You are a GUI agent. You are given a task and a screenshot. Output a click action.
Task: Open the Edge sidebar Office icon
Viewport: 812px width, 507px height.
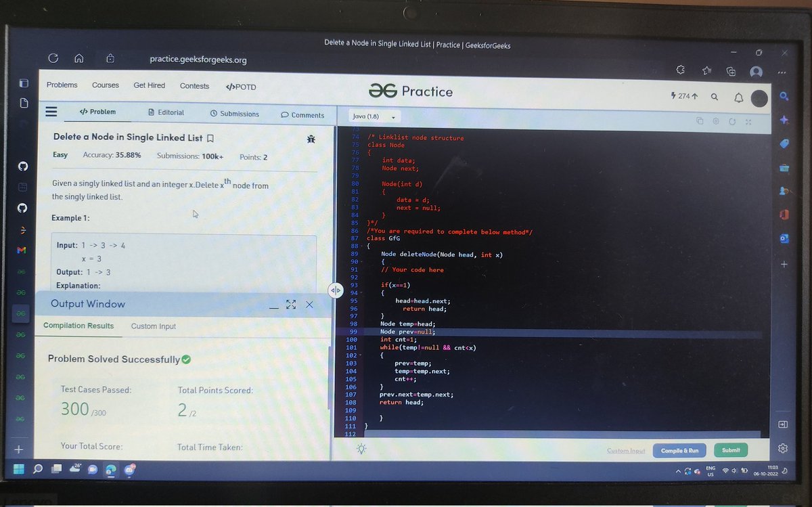(784, 215)
